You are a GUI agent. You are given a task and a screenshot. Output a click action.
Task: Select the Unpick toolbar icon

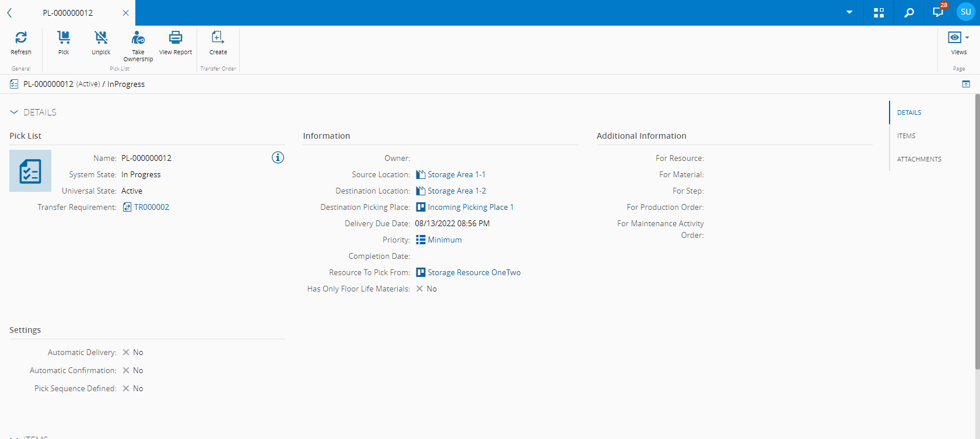pyautogui.click(x=101, y=37)
